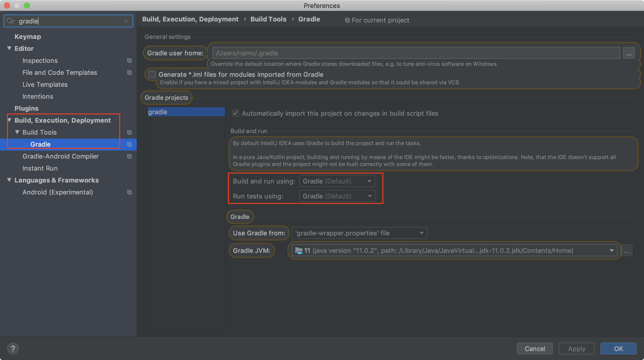Click the browse button next to Gradle JVM

coord(626,250)
